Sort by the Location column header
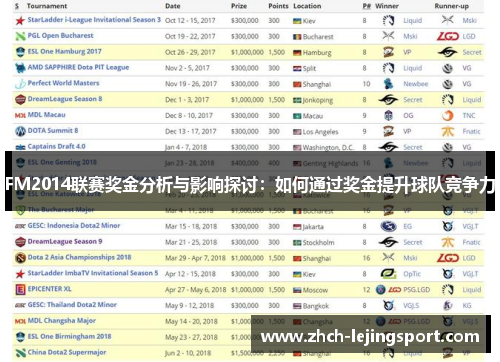 point(307,6)
